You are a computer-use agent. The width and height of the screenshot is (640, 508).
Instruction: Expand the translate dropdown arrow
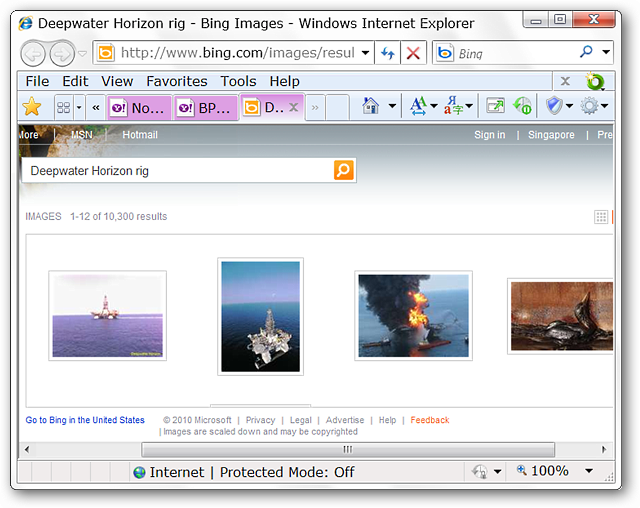click(469, 106)
